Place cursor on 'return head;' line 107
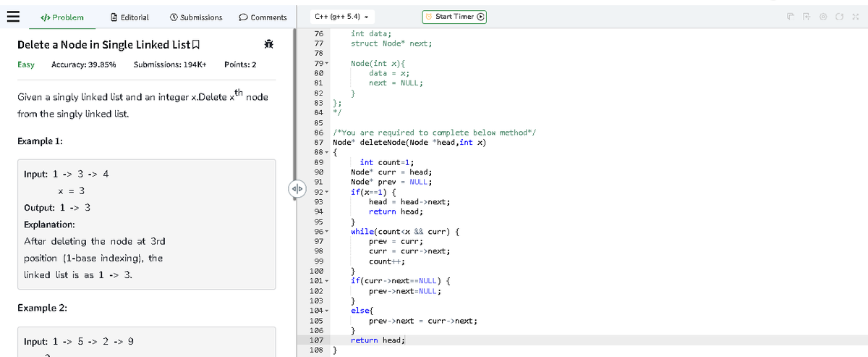Image resolution: width=868 pixels, height=357 pixels. (x=378, y=340)
